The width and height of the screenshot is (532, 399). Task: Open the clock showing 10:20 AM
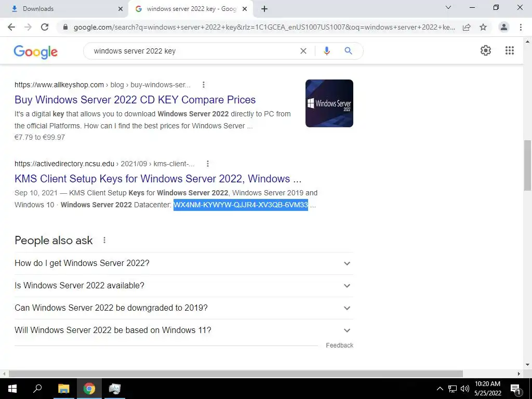pyautogui.click(x=487, y=389)
